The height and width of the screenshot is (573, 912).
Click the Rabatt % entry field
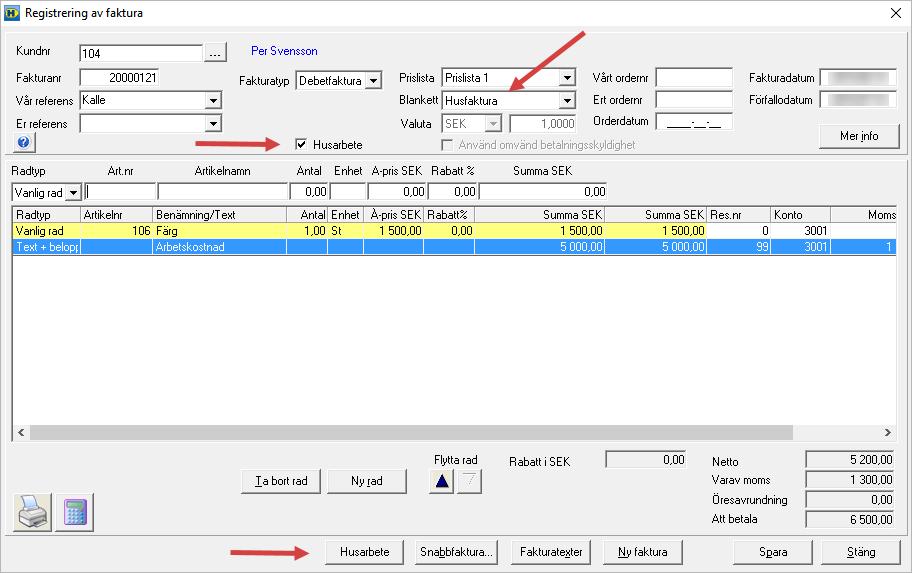click(x=453, y=191)
